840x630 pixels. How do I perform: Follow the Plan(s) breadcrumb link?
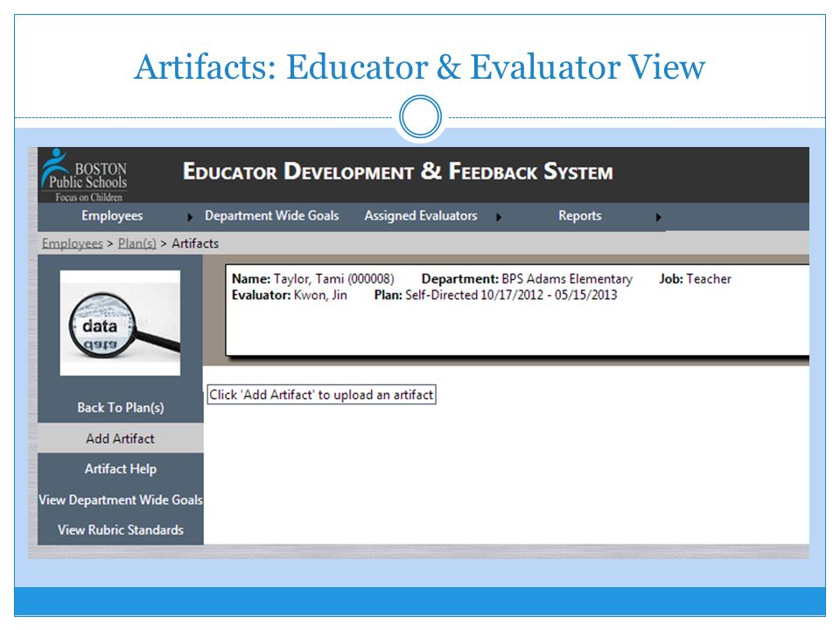click(137, 244)
